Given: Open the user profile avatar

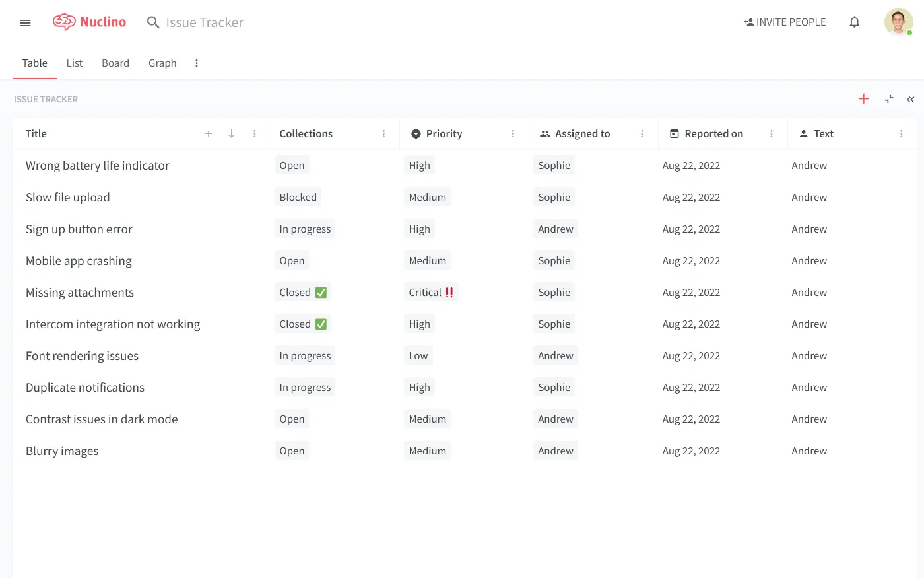Looking at the screenshot, I should (x=898, y=22).
